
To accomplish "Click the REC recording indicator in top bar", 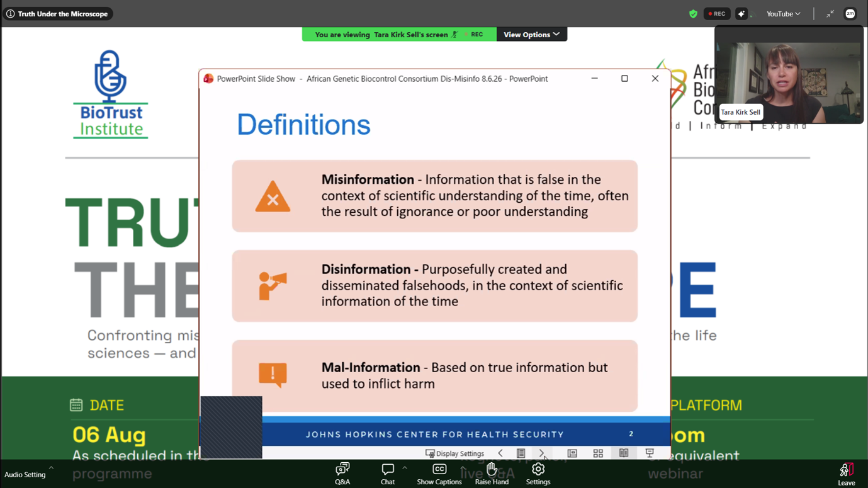I will (x=717, y=14).
